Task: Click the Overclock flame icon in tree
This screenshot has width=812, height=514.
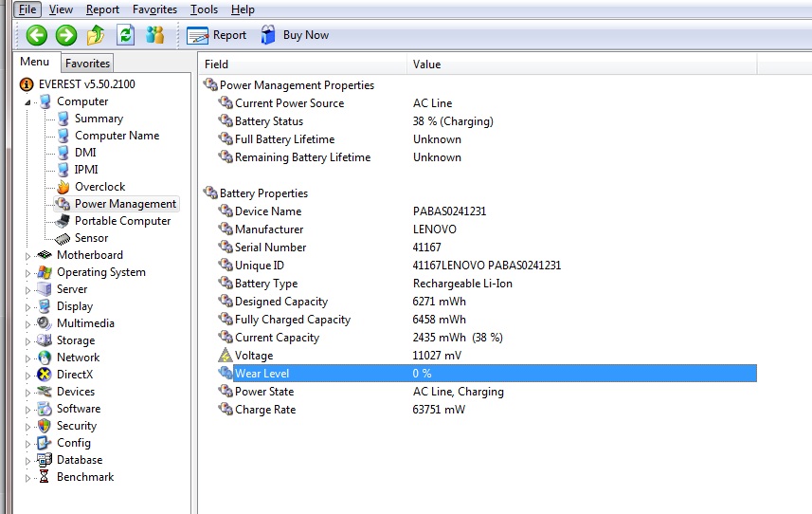Action: [x=63, y=187]
